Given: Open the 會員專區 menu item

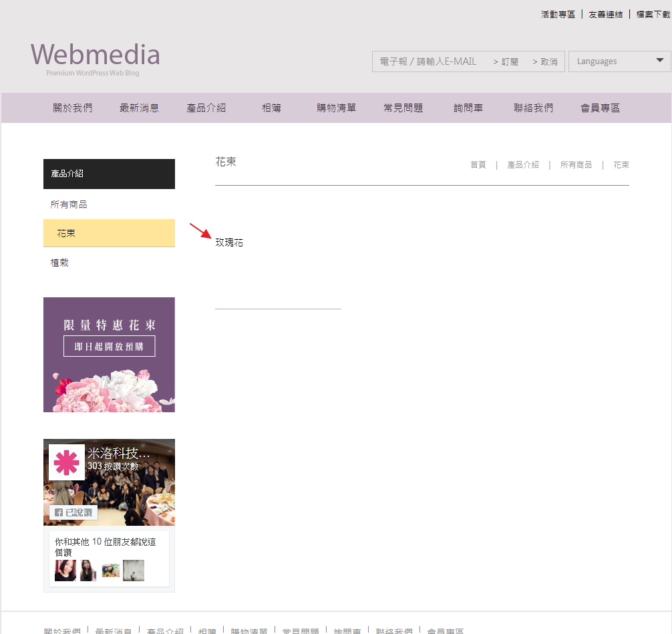Looking at the screenshot, I should pyautogui.click(x=600, y=108).
